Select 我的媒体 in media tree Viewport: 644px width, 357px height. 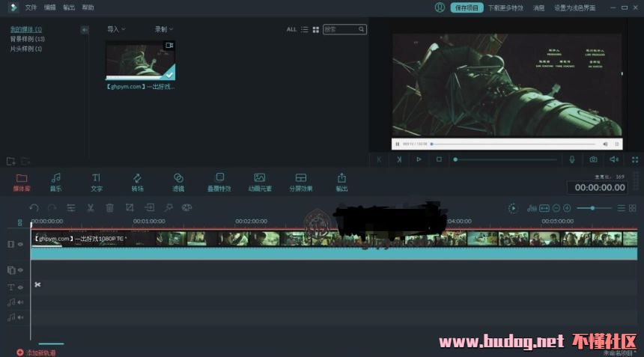(x=26, y=29)
